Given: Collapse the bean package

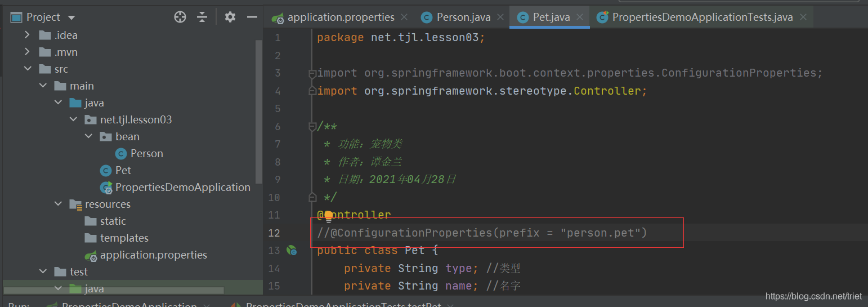Looking at the screenshot, I should click(88, 136).
